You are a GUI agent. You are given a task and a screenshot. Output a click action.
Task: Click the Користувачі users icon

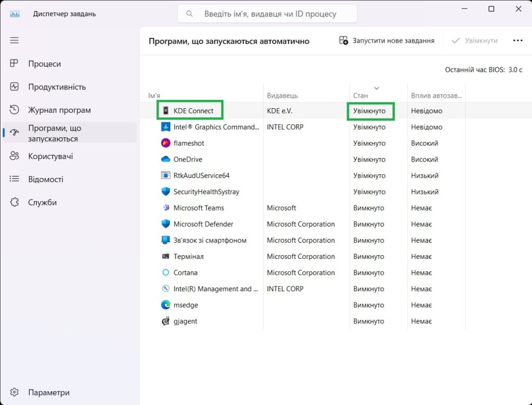coord(14,156)
